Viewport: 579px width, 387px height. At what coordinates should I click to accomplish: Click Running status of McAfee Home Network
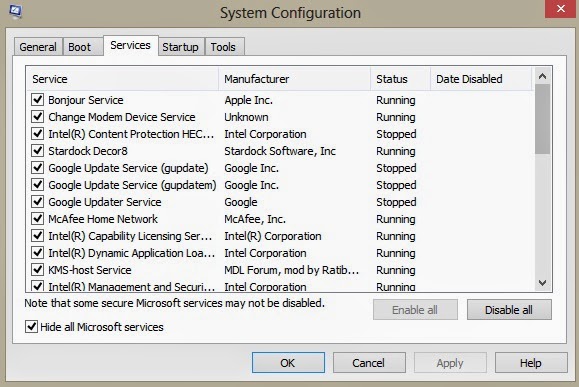[x=396, y=219]
